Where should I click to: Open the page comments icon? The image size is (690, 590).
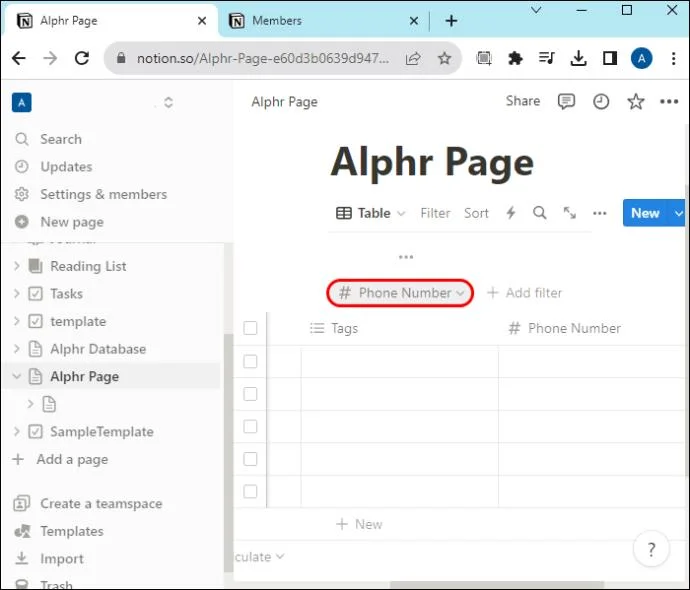pos(566,102)
